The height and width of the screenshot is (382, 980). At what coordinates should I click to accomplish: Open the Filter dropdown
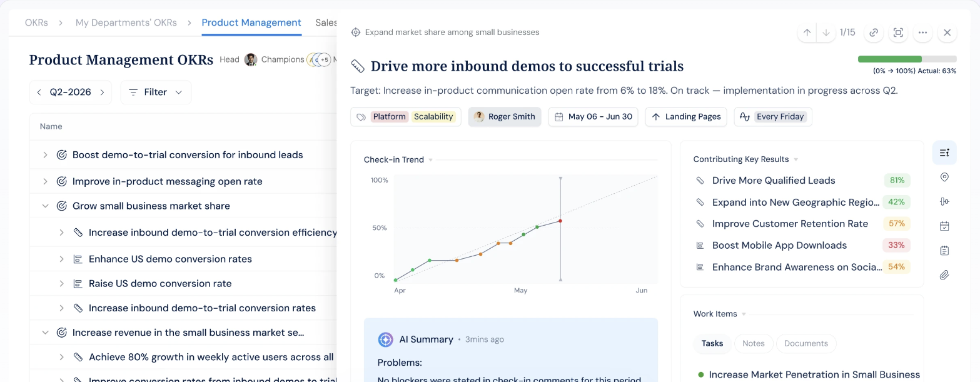tap(156, 92)
